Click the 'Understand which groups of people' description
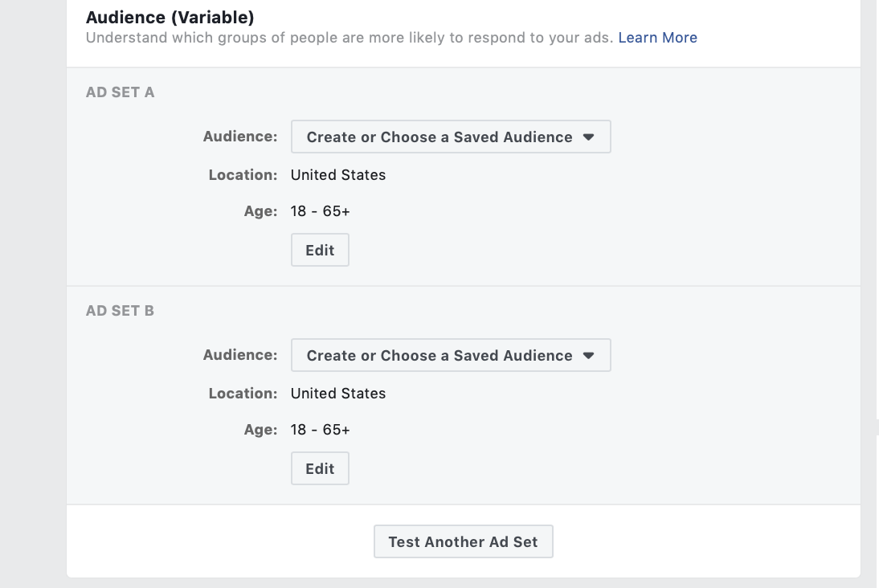The image size is (879, 588). point(350,38)
